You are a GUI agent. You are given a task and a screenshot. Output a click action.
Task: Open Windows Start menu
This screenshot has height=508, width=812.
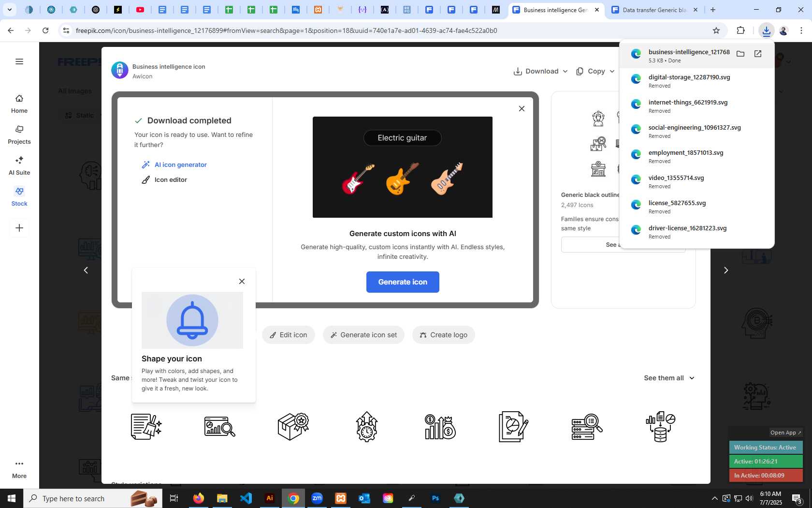pyautogui.click(x=12, y=498)
